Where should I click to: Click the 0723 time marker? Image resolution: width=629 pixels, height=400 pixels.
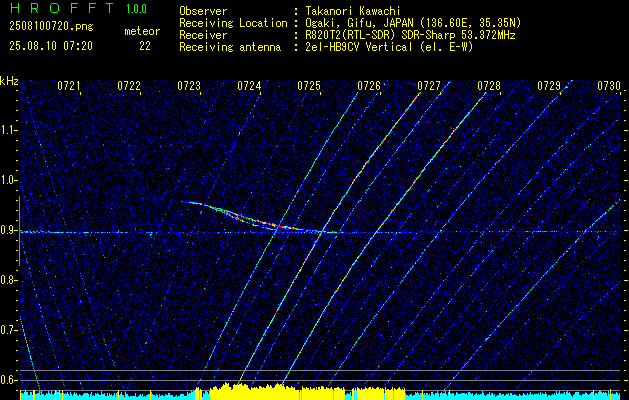(x=189, y=86)
